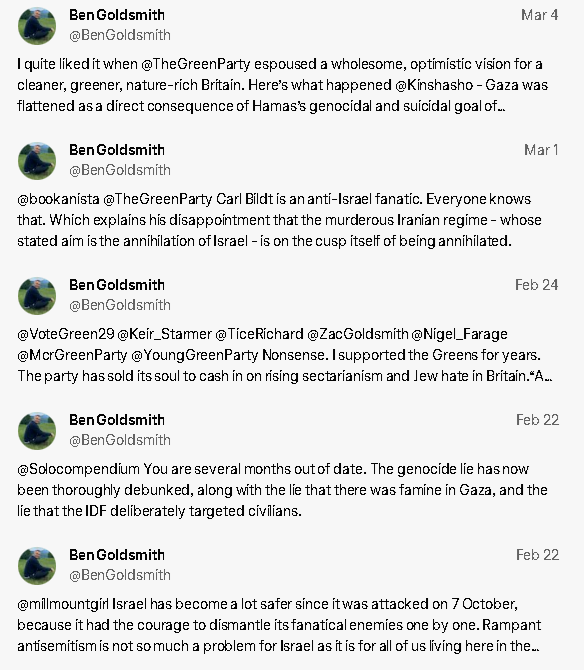The height and width of the screenshot is (670, 584).
Task: Open the @millmountgirl mention
Action: click(63, 604)
